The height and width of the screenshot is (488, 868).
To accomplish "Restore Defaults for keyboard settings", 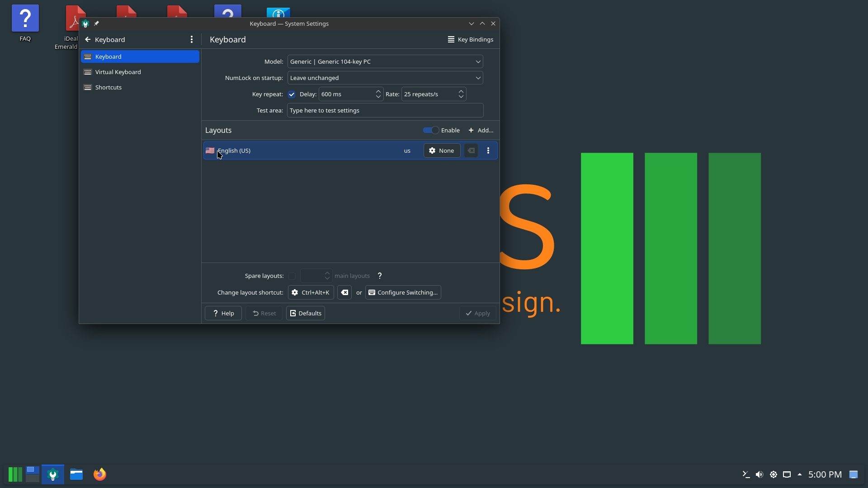I will coord(306,313).
